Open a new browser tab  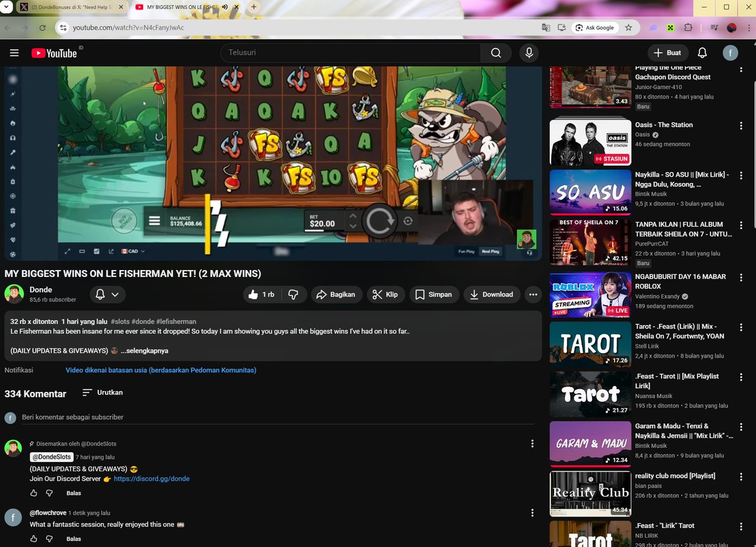[x=253, y=7]
